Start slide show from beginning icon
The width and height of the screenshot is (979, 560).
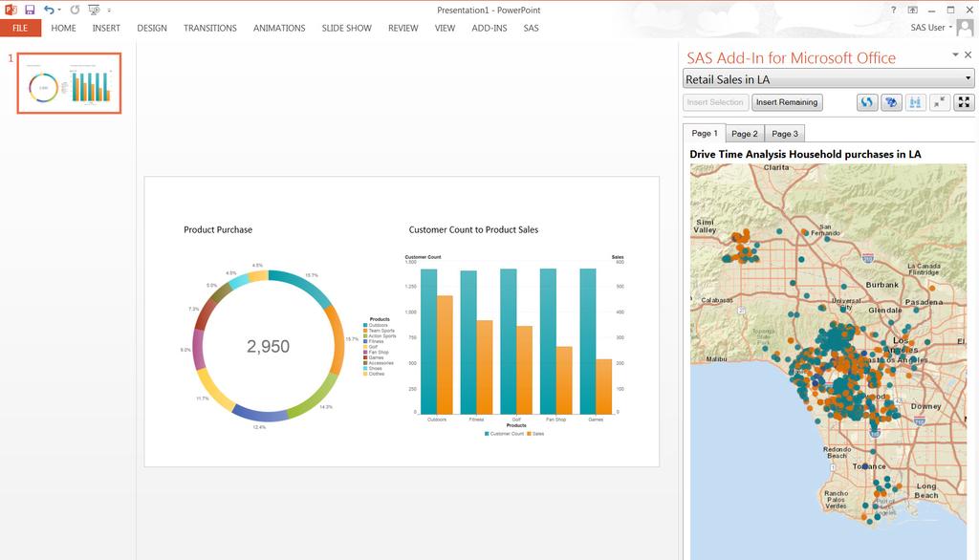click(94, 10)
